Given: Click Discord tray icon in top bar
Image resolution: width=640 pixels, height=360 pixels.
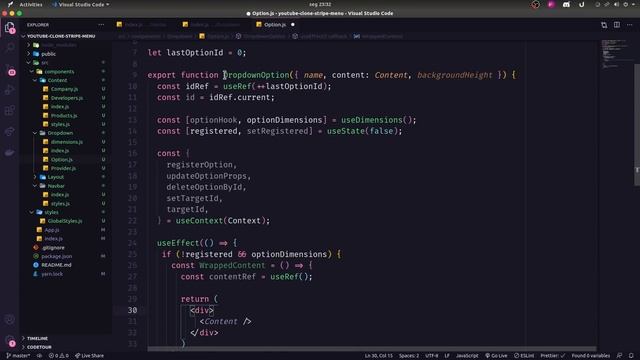Looking at the screenshot, I should 566,4.
